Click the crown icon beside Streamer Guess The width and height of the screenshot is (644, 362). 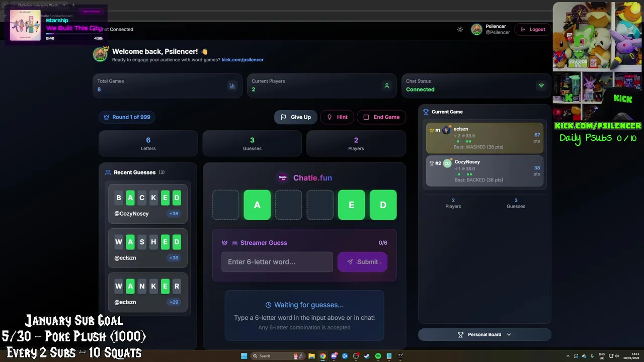(x=225, y=243)
